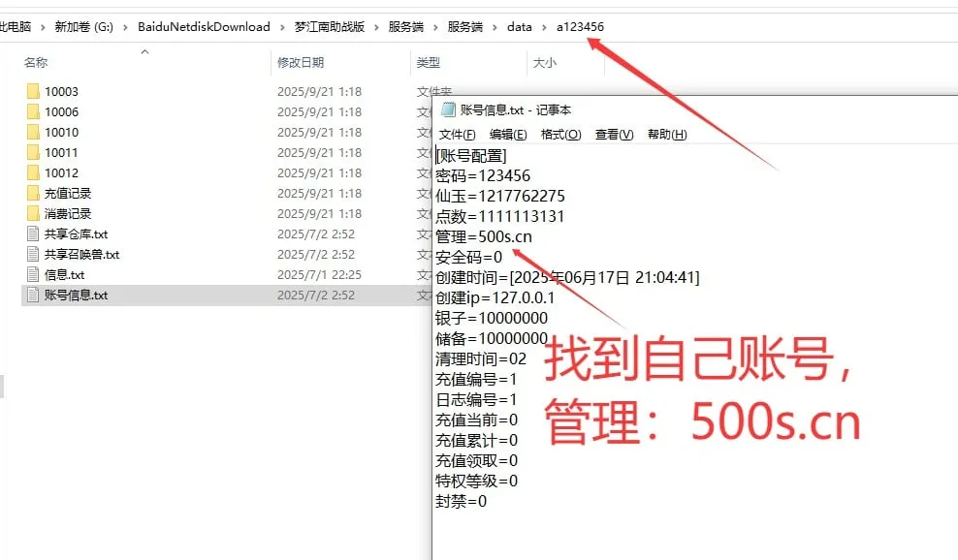Select the 信息.txt file icon
The image size is (958, 560).
(33, 275)
